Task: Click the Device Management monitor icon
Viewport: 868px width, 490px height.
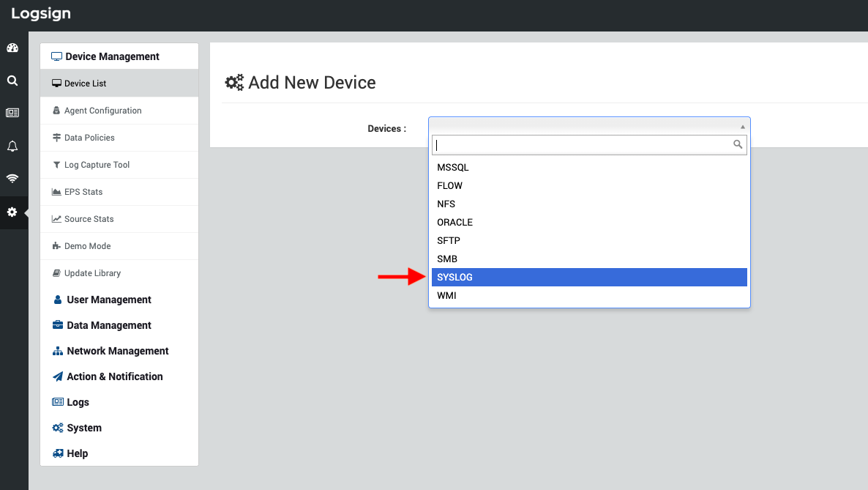Action: pyautogui.click(x=56, y=56)
